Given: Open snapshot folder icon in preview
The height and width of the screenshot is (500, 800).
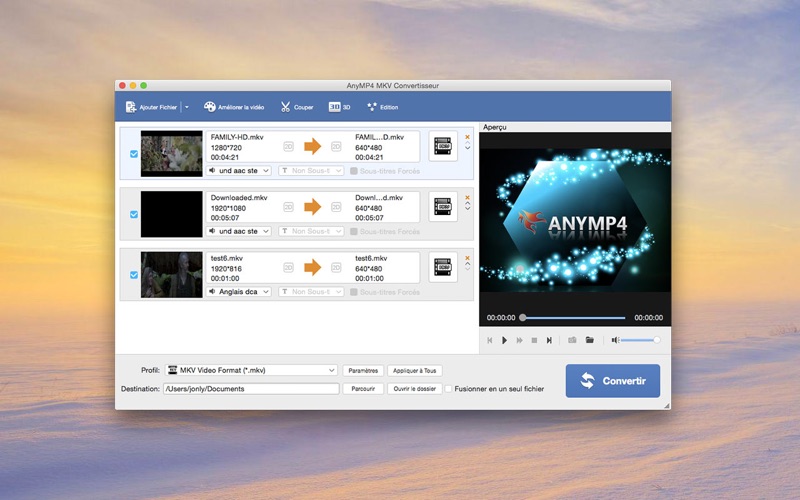Looking at the screenshot, I should 589,340.
